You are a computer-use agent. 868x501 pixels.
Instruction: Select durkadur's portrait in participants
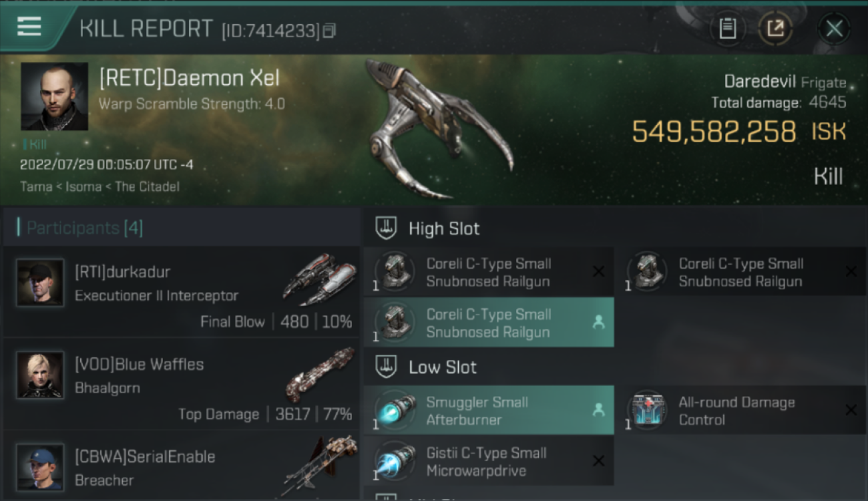pyautogui.click(x=40, y=283)
